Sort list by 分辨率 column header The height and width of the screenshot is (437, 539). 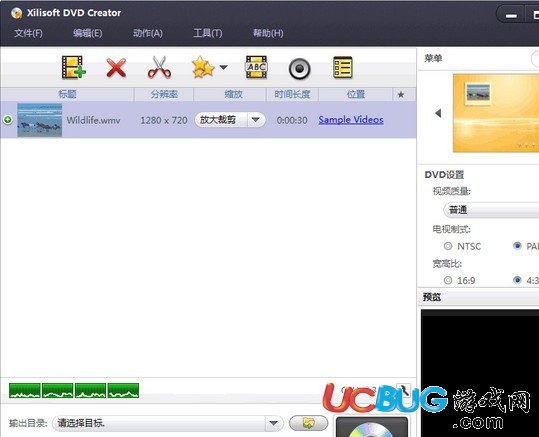coord(164,94)
